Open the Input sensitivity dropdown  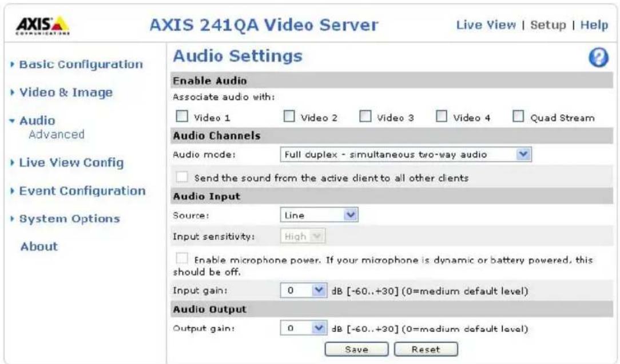click(303, 237)
